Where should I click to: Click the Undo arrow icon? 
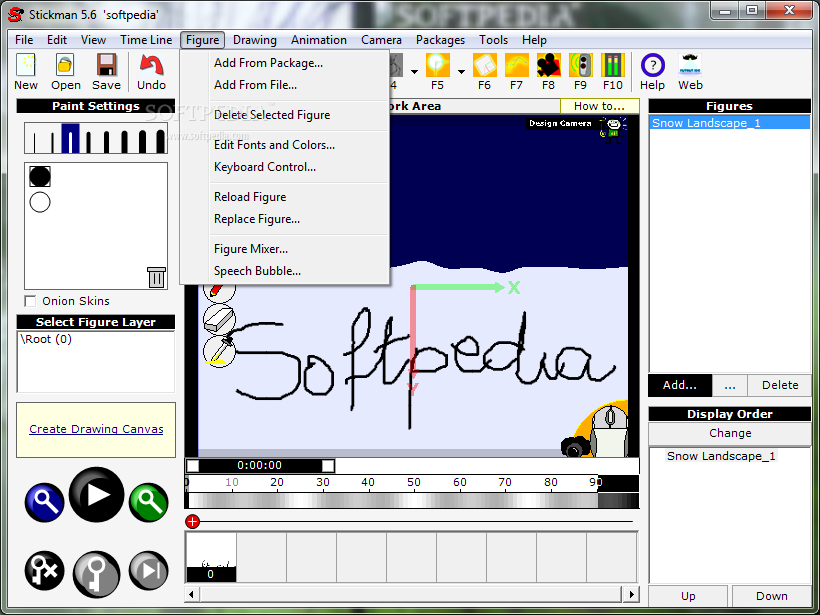pyautogui.click(x=151, y=65)
